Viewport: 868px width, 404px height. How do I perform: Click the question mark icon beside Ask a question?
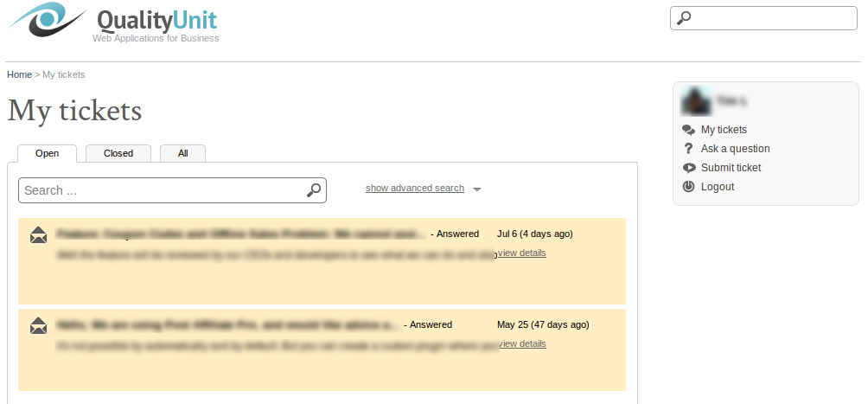[x=688, y=149]
